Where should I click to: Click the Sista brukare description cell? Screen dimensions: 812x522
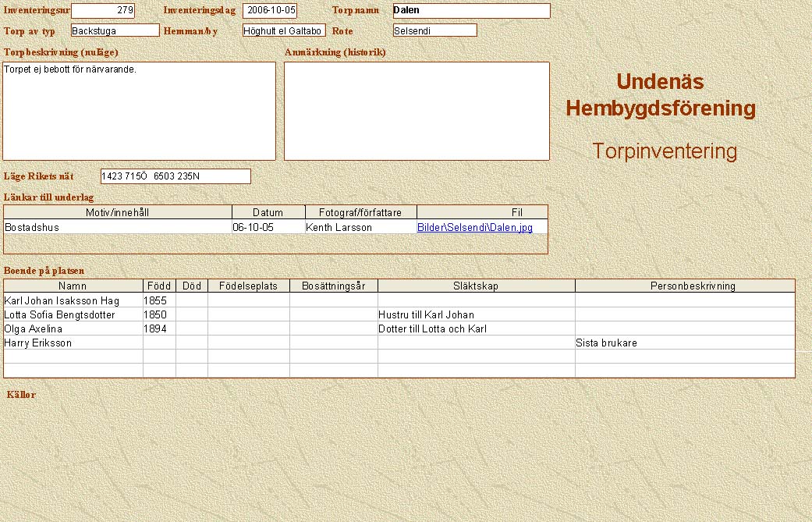684,343
